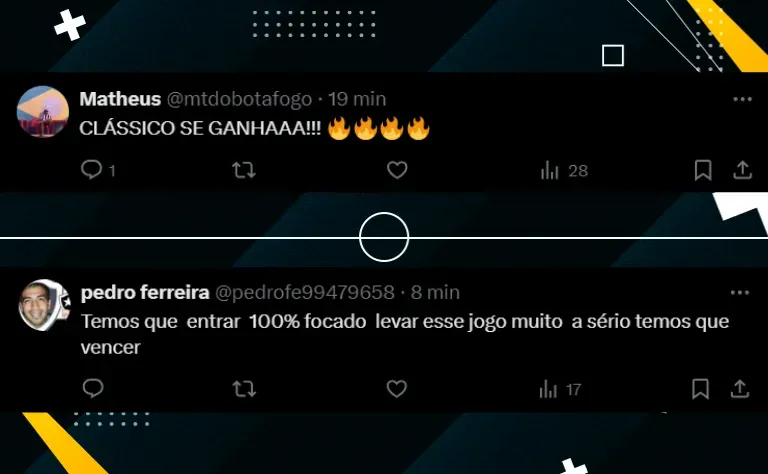Share Matheus's tweet
The image size is (768, 474).
(x=743, y=170)
